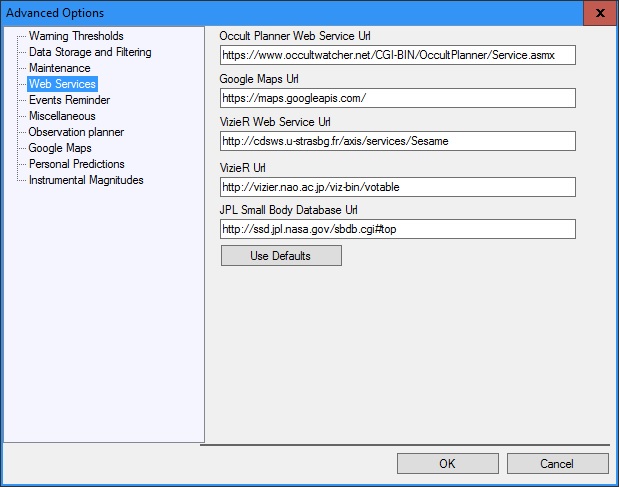
Task: Click the Google Maps Url text box
Action: coord(397,98)
